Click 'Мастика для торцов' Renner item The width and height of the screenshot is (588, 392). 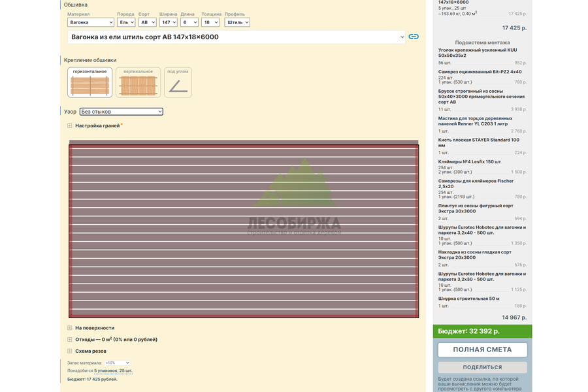pyautogui.click(x=475, y=121)
